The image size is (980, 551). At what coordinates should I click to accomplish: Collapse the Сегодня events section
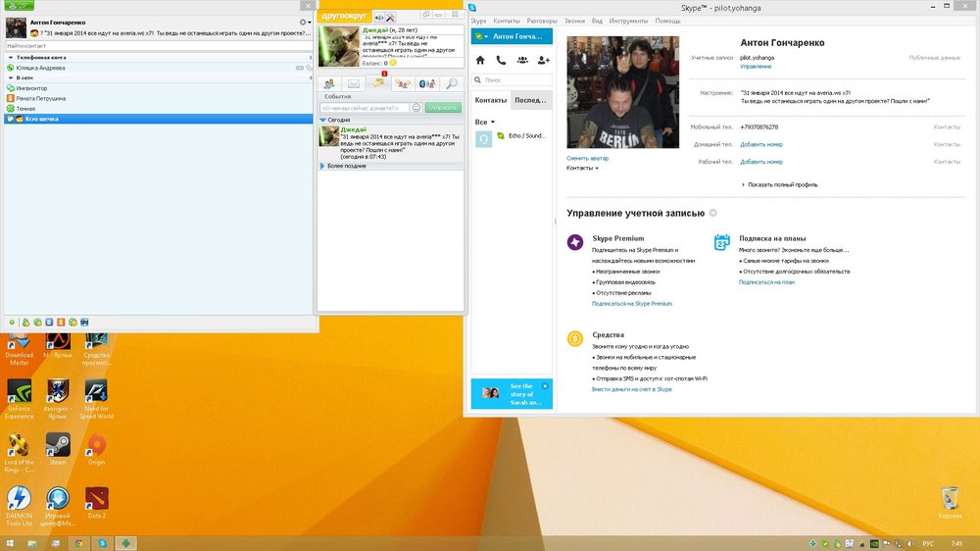322,120
